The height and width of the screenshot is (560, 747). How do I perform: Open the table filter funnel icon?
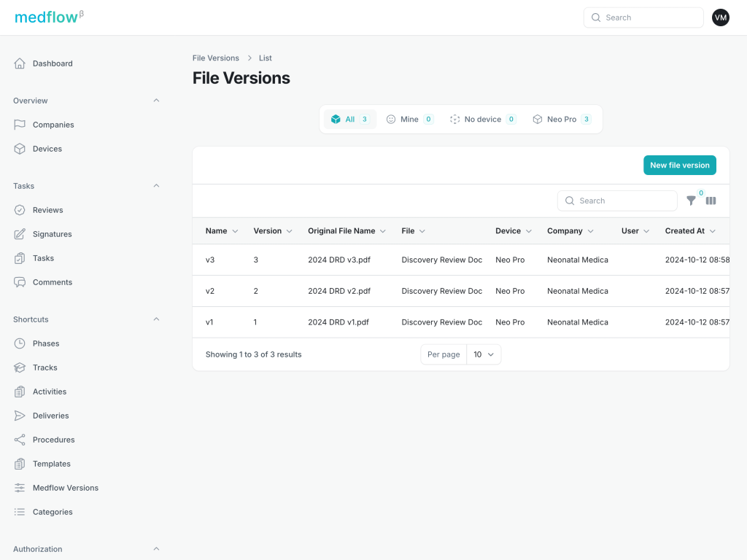tap(692, 201)
